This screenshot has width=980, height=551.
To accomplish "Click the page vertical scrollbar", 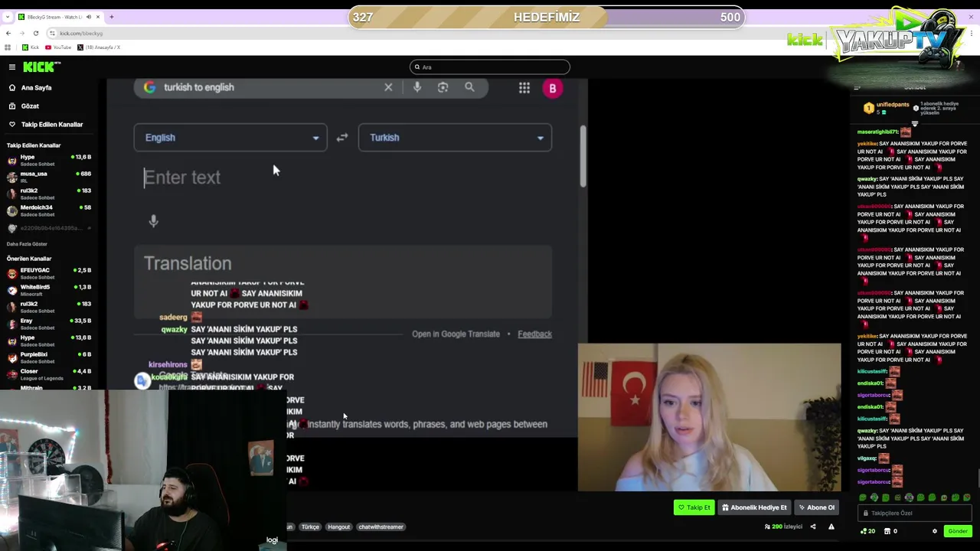I will 583,157.
